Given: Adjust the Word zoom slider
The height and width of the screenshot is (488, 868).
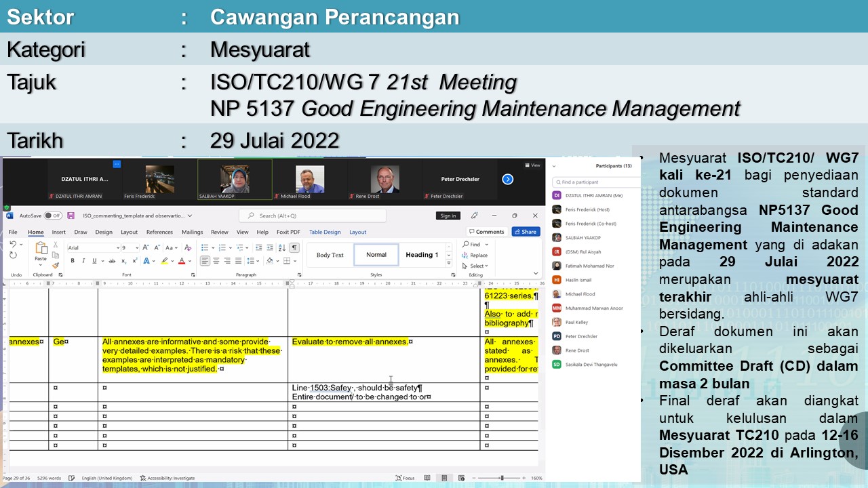Looking at the screenshot, I should (x=502, y=478).
